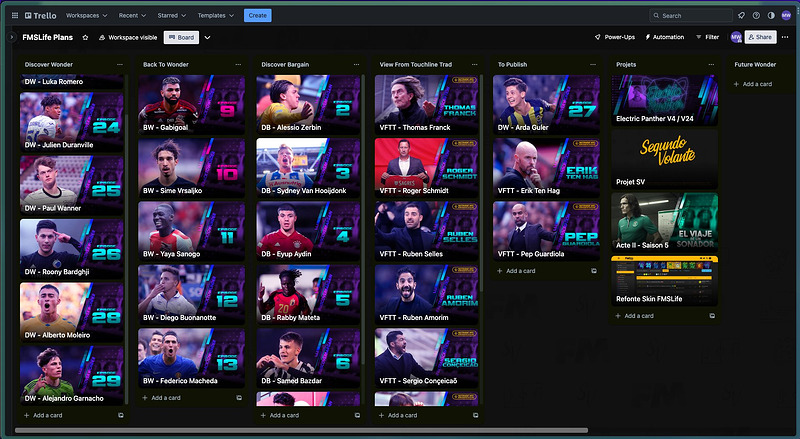Add a card to View From Touchline Trad
The image size is (800, 439).
[399, 415]
